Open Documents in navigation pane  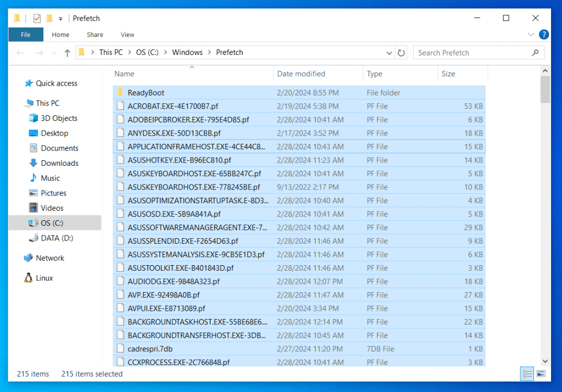(59, 148)
